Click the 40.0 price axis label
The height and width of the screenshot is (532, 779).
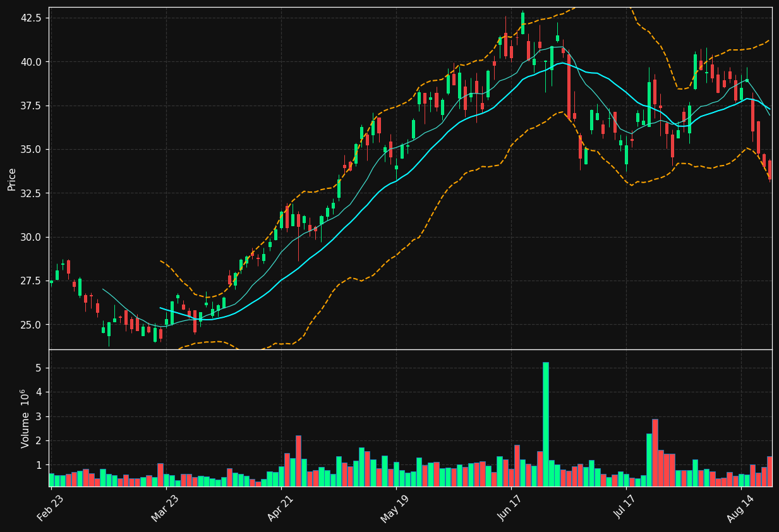(32, 62)
